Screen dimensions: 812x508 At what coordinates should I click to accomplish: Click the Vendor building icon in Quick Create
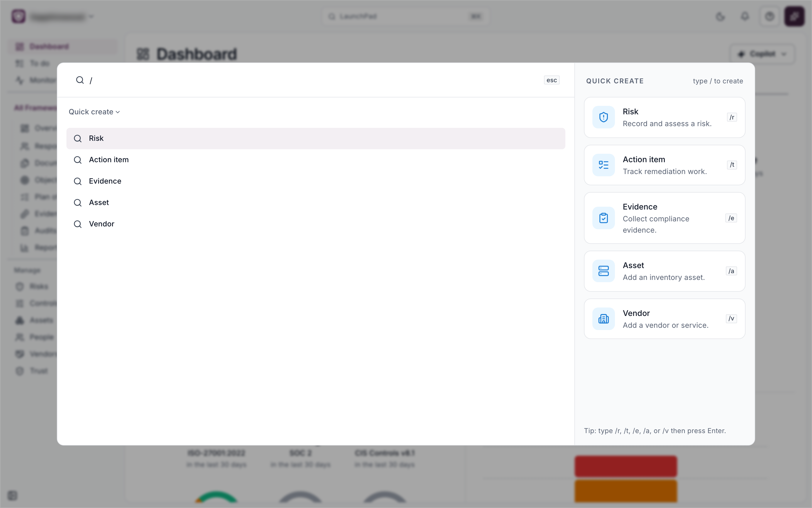coord(603,319)
